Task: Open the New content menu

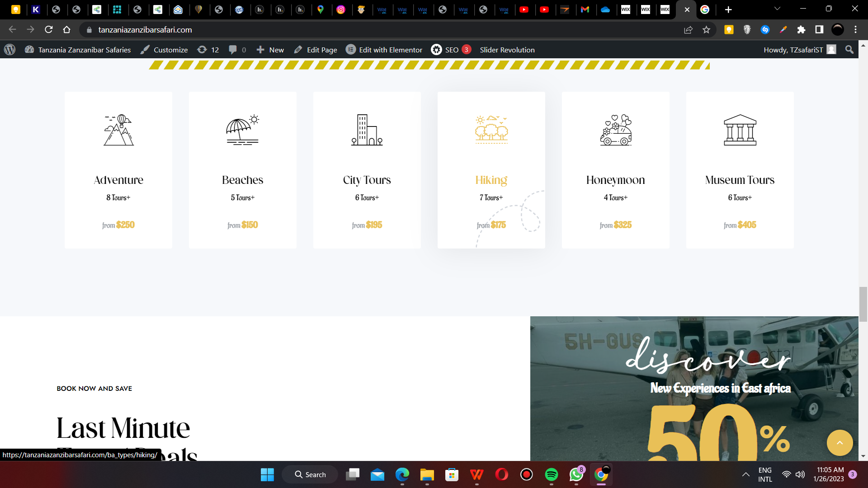Action: tap(270, 50)
